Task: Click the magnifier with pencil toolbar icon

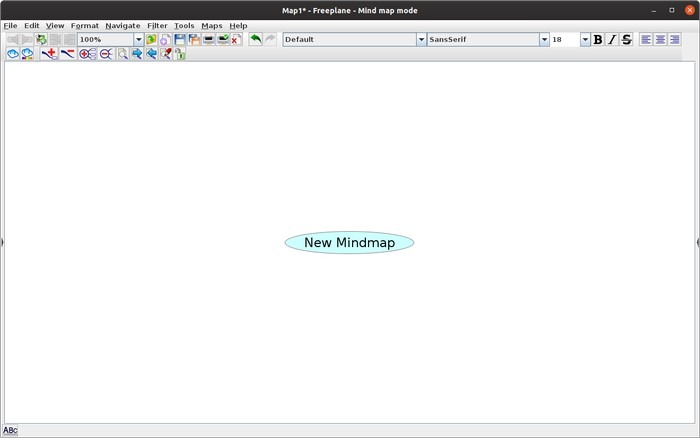Action: (166, 54)
